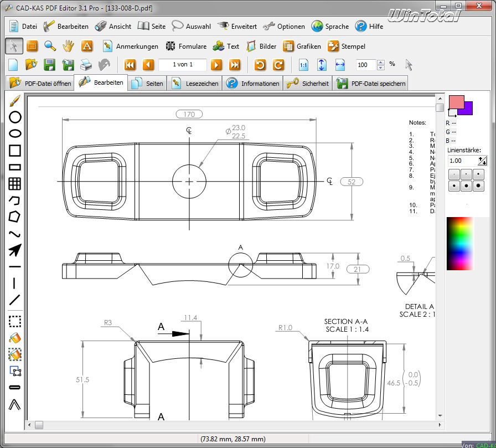Open the Datei menu
This screenshot has height=448, width=496.
[x=23, y=26]
